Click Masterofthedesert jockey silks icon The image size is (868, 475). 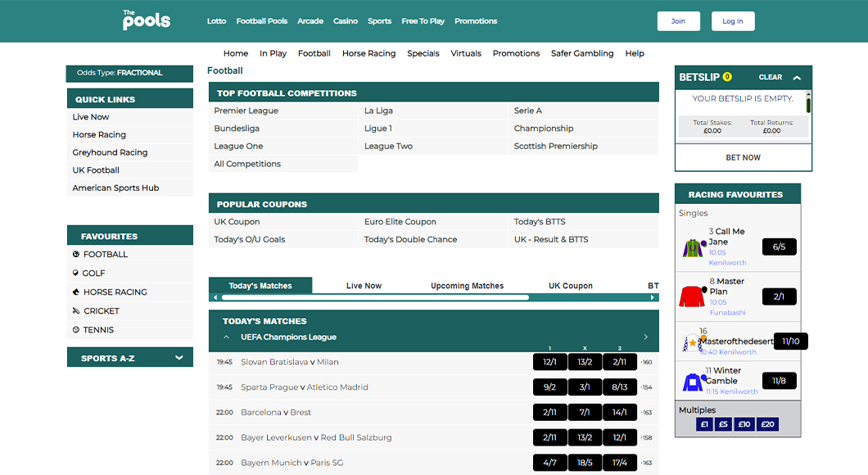(693, 343)
